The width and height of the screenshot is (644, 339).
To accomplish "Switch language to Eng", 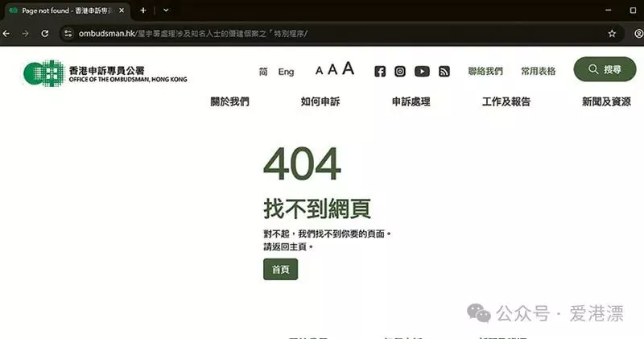I will [286, 72].
